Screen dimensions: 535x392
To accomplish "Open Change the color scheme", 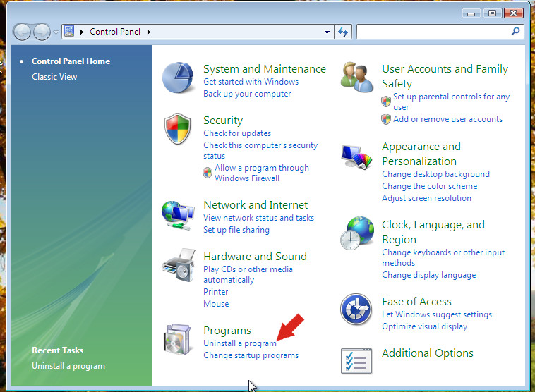I will (430, 186).
